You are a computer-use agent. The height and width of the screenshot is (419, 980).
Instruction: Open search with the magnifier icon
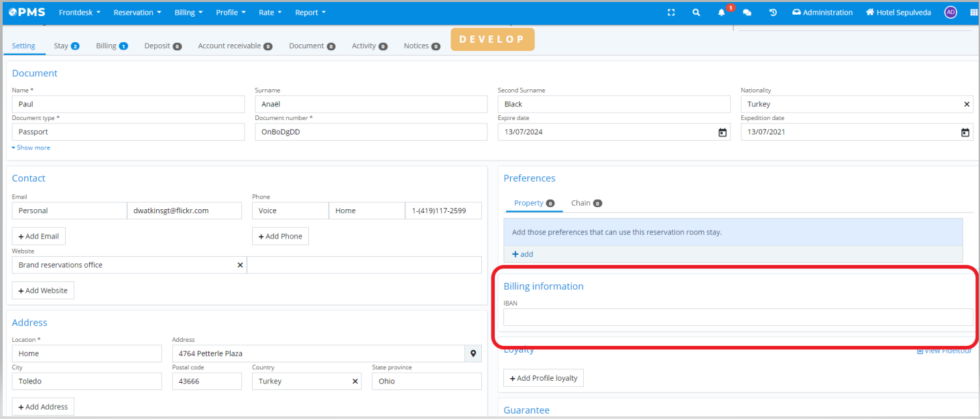pos(696,12)
